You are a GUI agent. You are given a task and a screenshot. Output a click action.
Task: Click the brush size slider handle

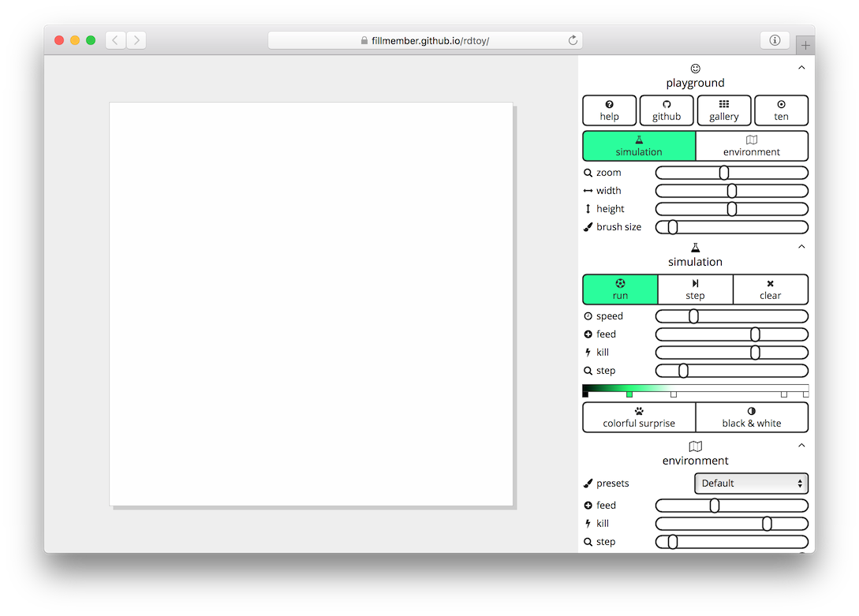[x=673, y=227]
